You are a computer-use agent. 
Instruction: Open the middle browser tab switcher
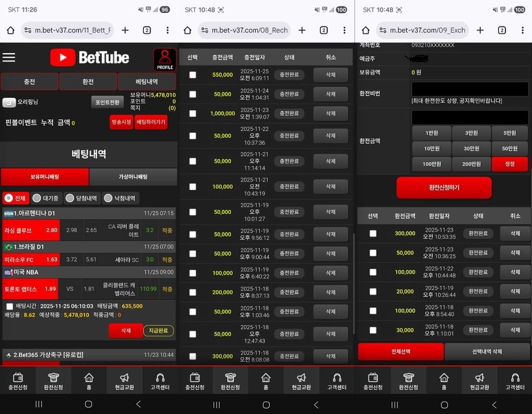coord(323,29)
